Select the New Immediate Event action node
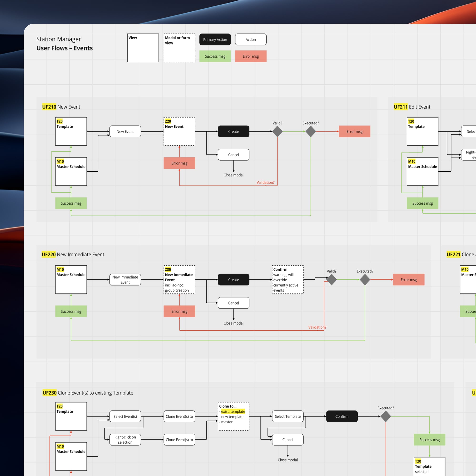 pyautogui.click(x=125, y=280)
